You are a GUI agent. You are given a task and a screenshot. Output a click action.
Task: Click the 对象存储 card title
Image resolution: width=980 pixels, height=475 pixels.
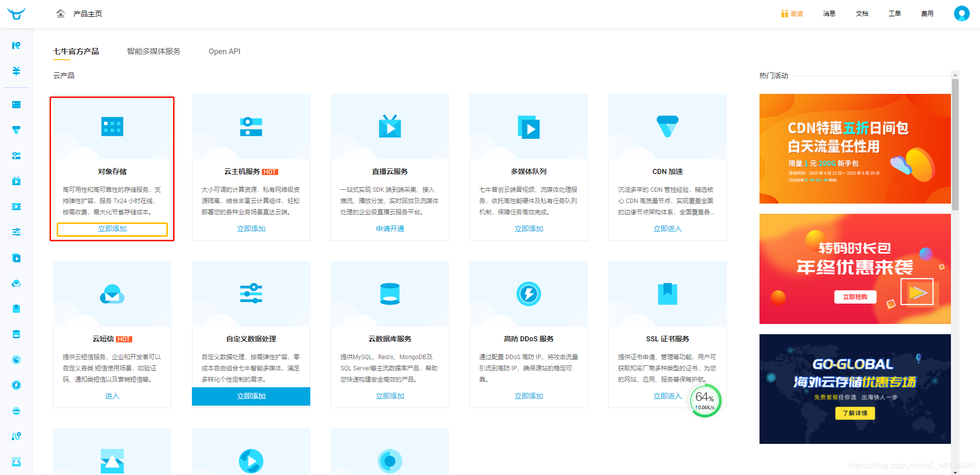pyautogui.click(x=112, y=172)
